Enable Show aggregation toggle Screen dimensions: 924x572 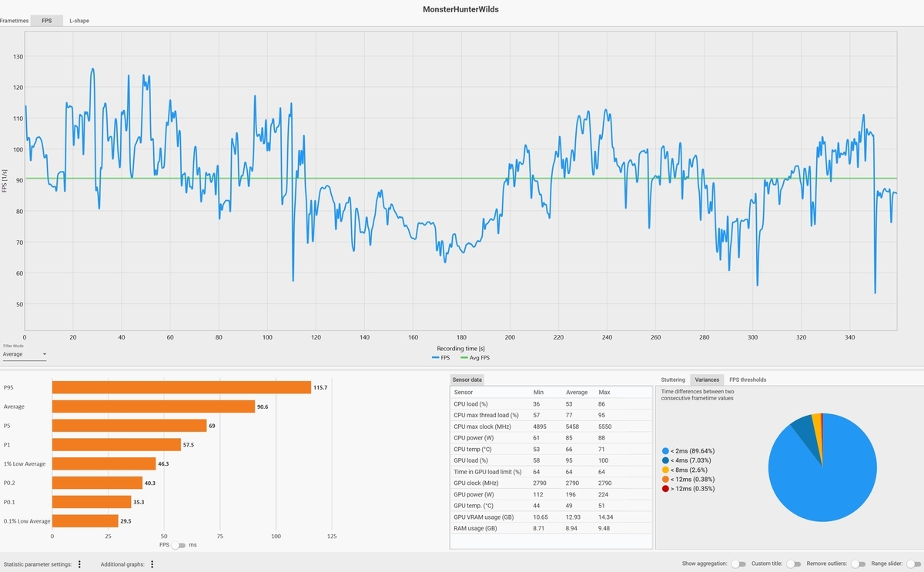tap(738, 564)
